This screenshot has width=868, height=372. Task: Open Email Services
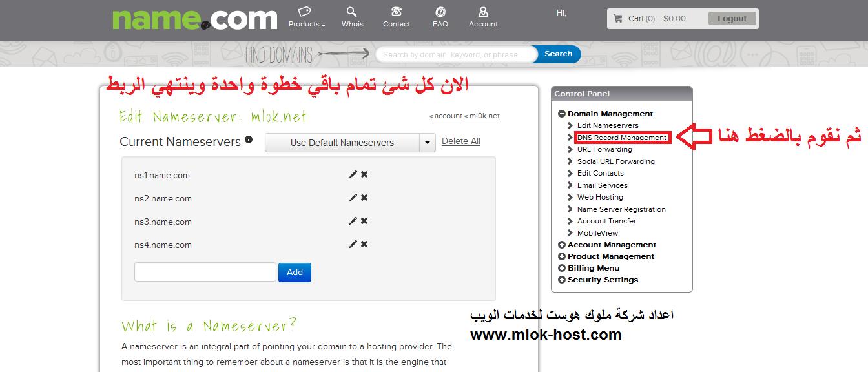[x=603, y=185]
